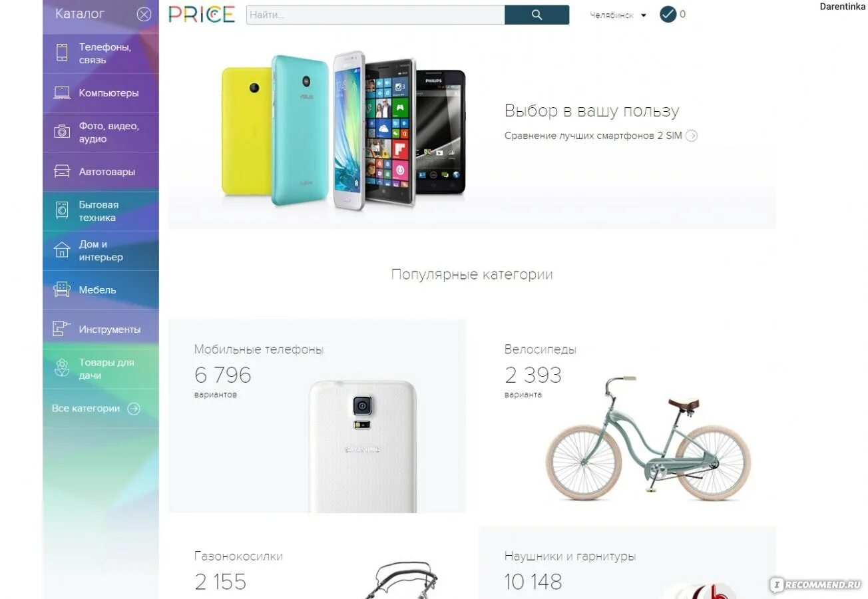Close the Каталог sidebar panel
This screenshot has width=868, height=599.
click(144, 14)
